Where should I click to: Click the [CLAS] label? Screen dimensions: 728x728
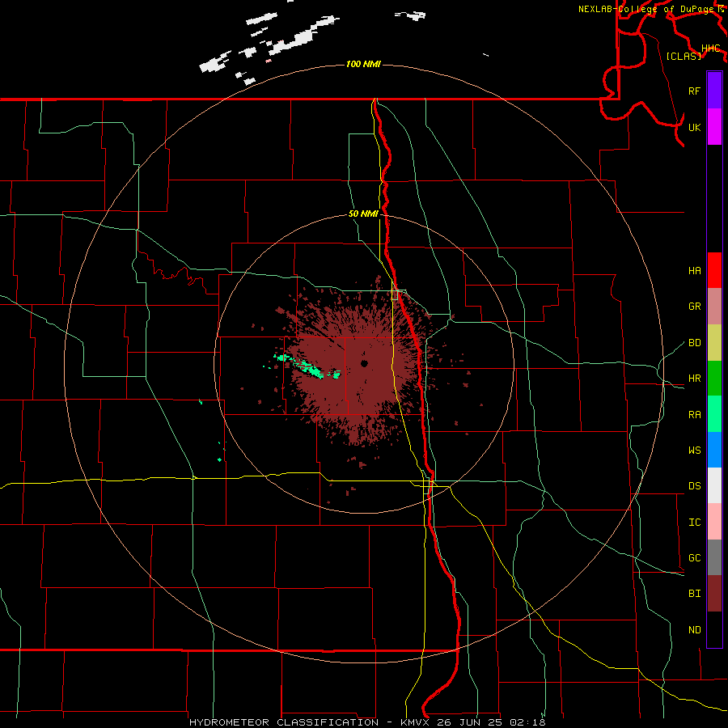[684, 56]
